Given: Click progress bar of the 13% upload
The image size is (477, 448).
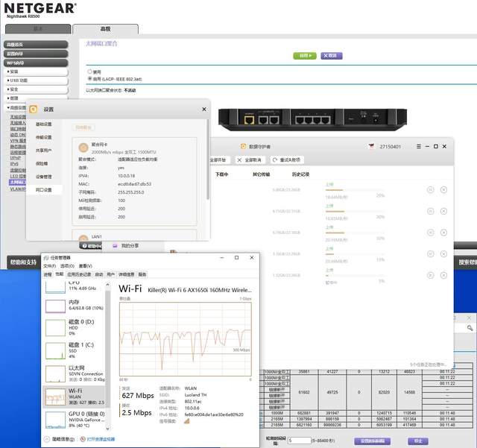Looking at the screenshot, I should (x=355, y=254).
